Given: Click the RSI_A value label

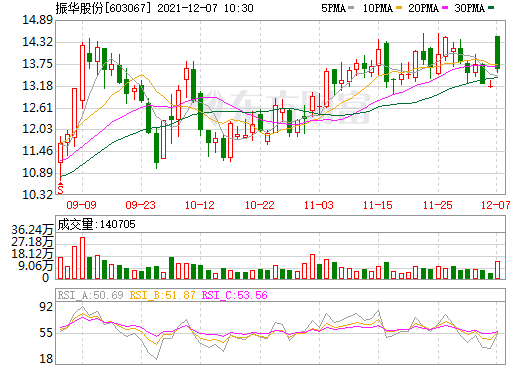Looking at the screenshot, I should tap(91, 295).
